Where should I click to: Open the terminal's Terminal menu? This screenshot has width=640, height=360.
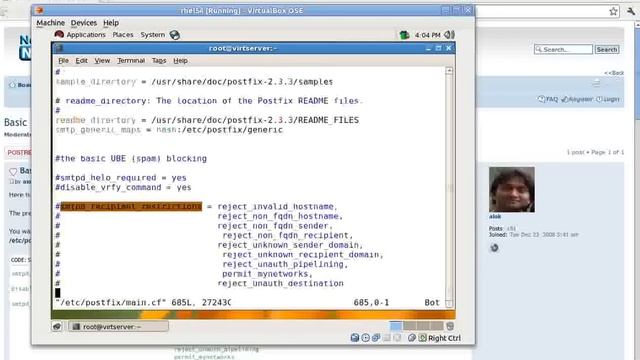(x=131, y=61)
